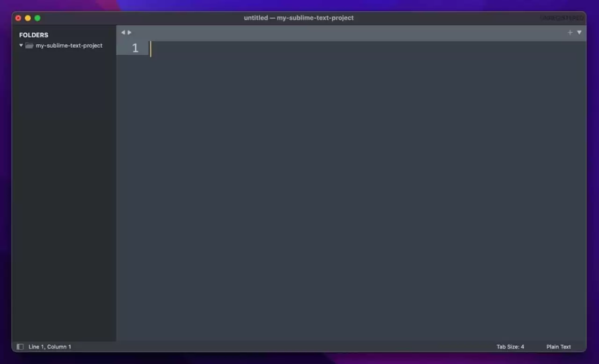Viewport: 599px width, 364px height.
Task: Maximize the window with green button
Action: pyautogui.click(x=37, y=18)
